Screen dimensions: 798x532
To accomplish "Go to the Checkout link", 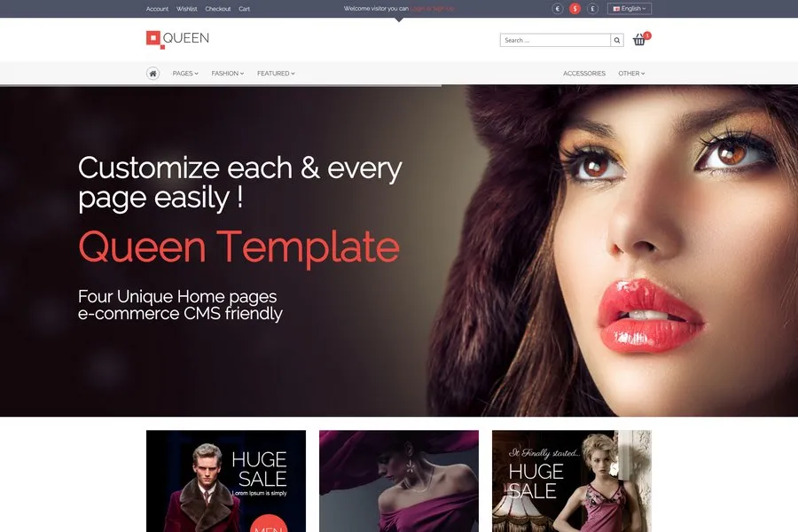I will click(218, 9).
